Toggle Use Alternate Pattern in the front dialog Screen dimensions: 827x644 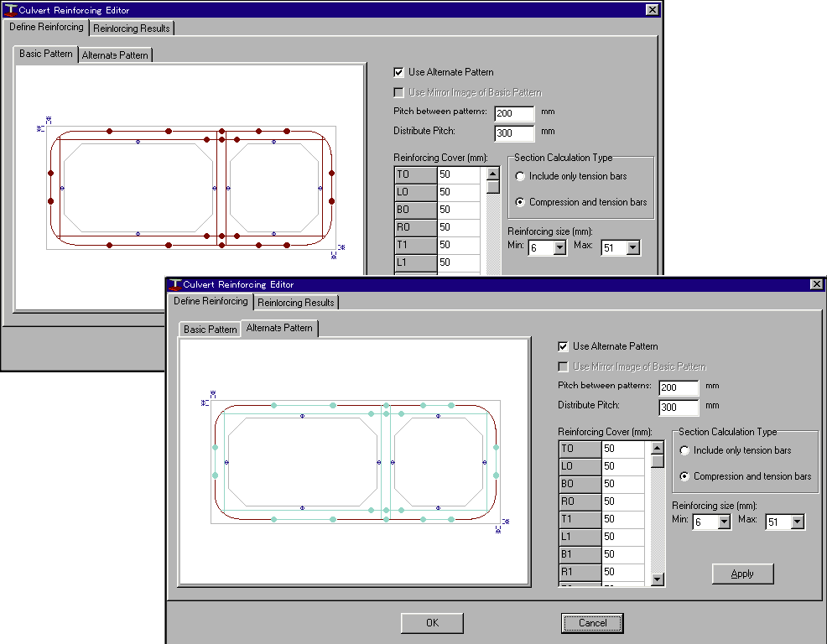click(x=564, y=346)
